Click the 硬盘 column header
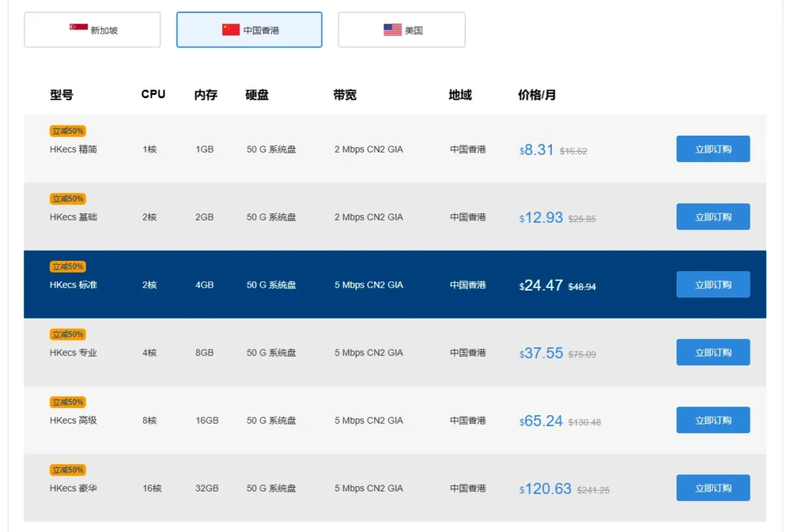The height and width of the screenshot is (532, 798). [257, 94]
